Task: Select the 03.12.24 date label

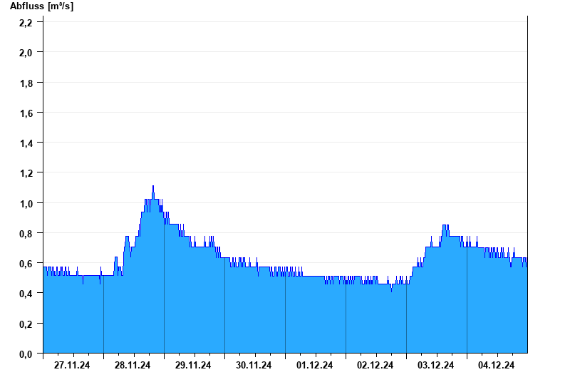Action: tap(435, 366)
